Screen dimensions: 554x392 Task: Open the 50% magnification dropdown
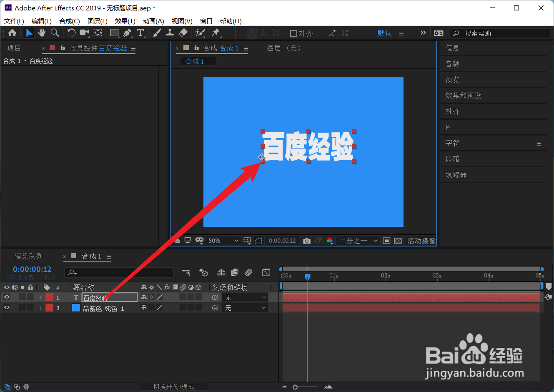click(223, 241)
